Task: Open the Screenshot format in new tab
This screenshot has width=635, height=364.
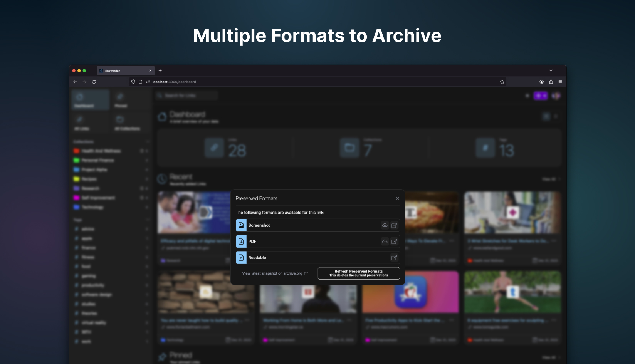Action: coord(394,225)
